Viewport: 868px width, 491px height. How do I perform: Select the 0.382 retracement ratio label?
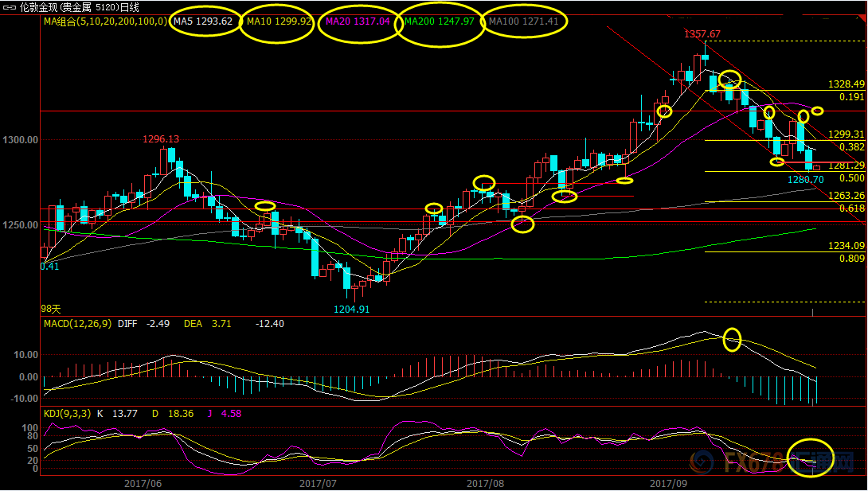[x=851, y=147]
